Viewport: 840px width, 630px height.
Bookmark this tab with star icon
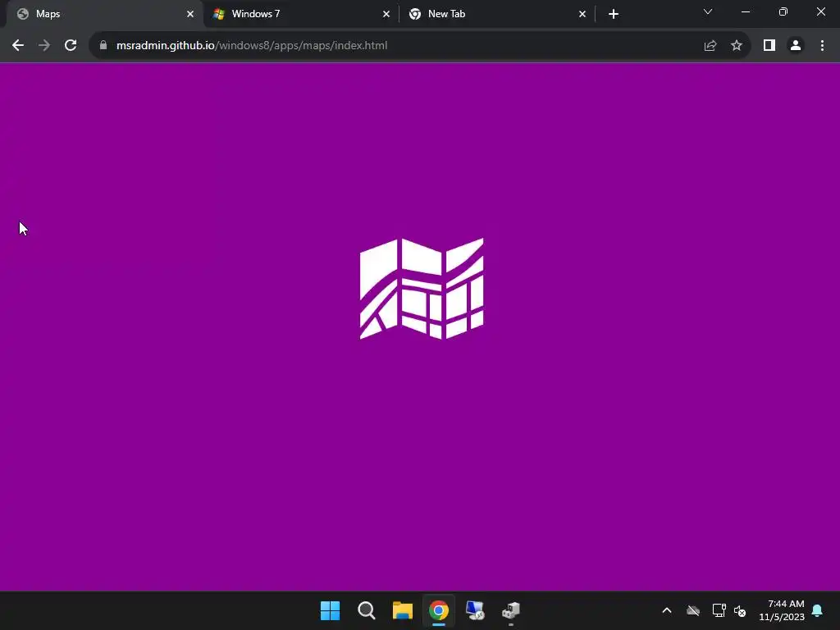[x=737, y=46]
